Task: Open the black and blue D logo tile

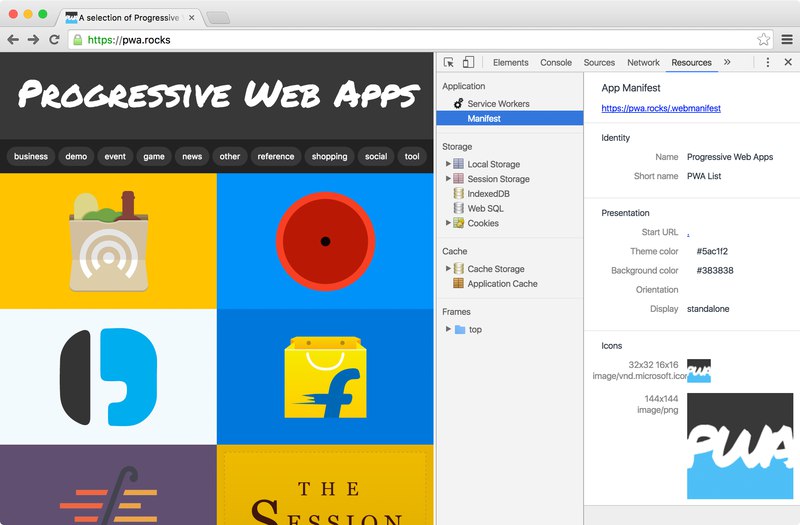Action: 108,377
